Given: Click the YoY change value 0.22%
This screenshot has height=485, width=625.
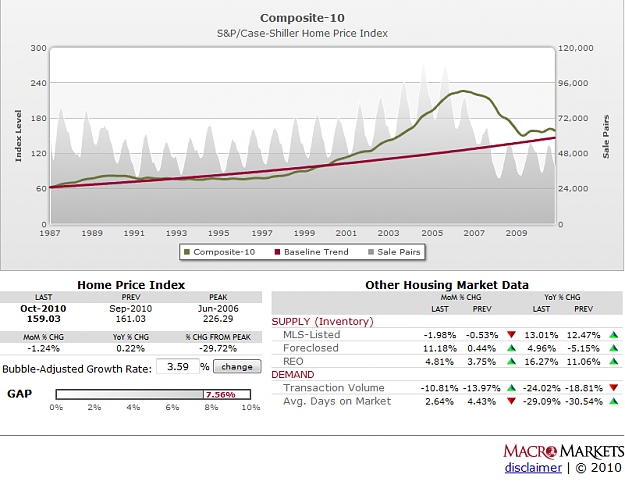Looking at the screenshot, I should (x=131, y=349).
